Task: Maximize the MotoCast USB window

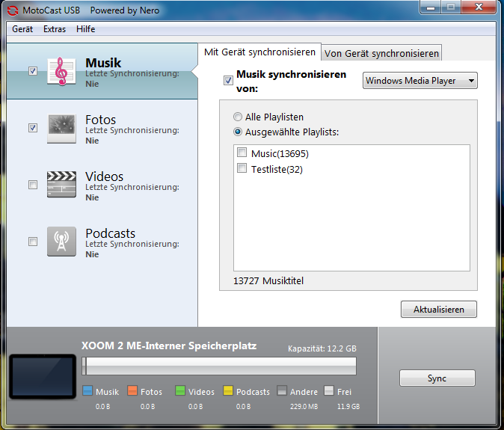Action: point(451,7)
